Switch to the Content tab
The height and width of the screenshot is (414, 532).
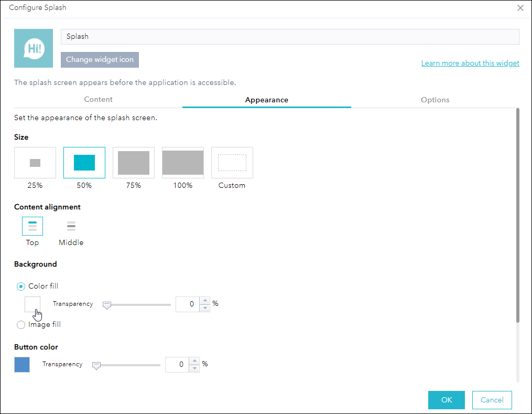98,100
